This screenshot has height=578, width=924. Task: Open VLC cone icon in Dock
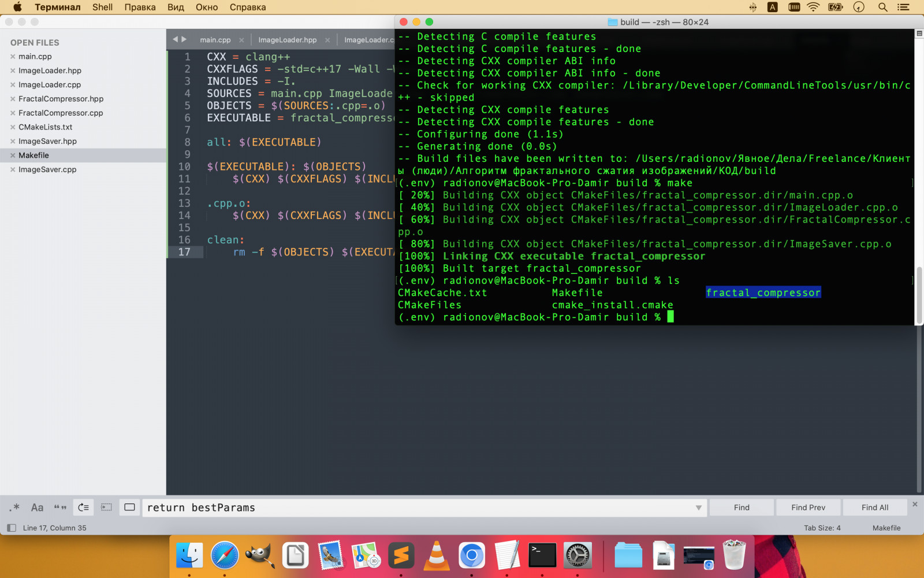click(x=437, y=555)
